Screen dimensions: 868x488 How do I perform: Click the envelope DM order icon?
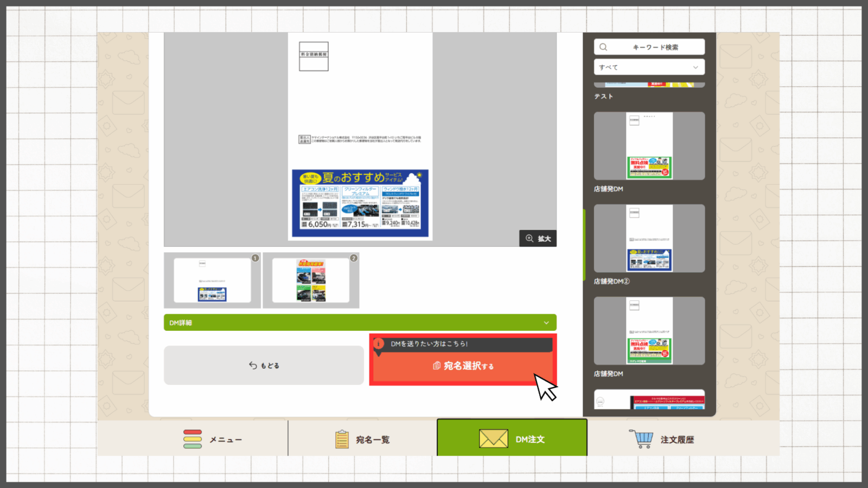point(493,439)
